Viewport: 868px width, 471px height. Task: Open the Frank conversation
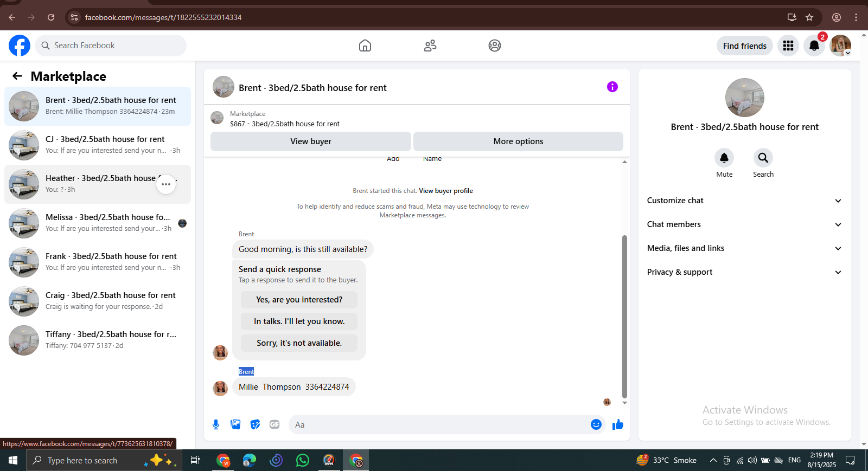point(98,262)
